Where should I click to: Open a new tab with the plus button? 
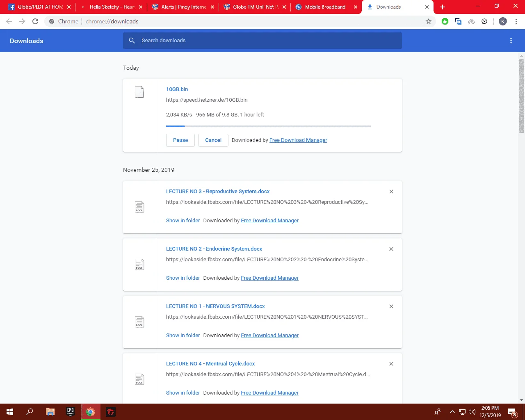[443, 7]
